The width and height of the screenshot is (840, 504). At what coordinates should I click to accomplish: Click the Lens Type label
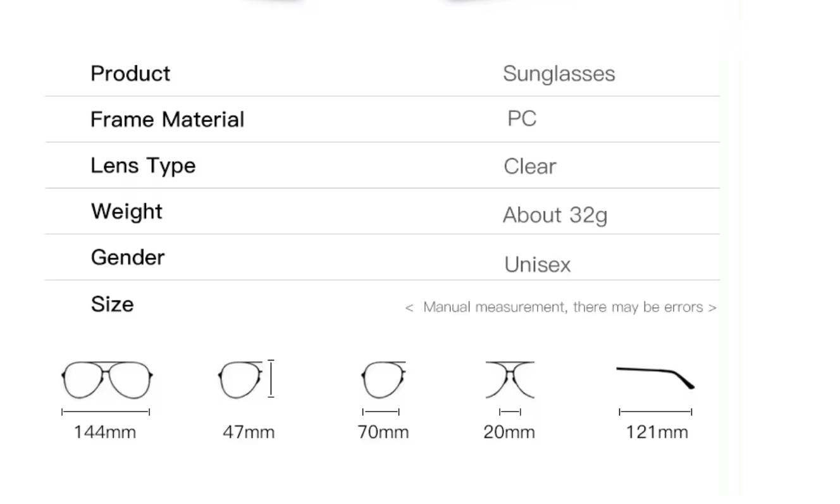tap(143, 166)
